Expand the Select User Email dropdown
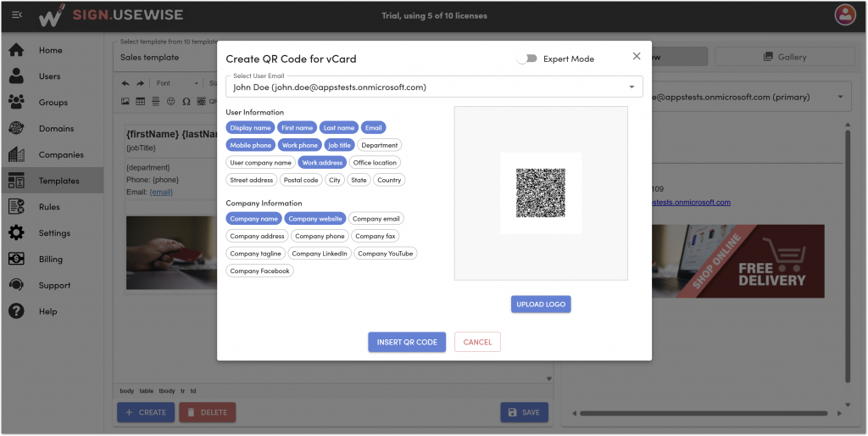This screenshot has width=868, height=436. click(435, 87)
